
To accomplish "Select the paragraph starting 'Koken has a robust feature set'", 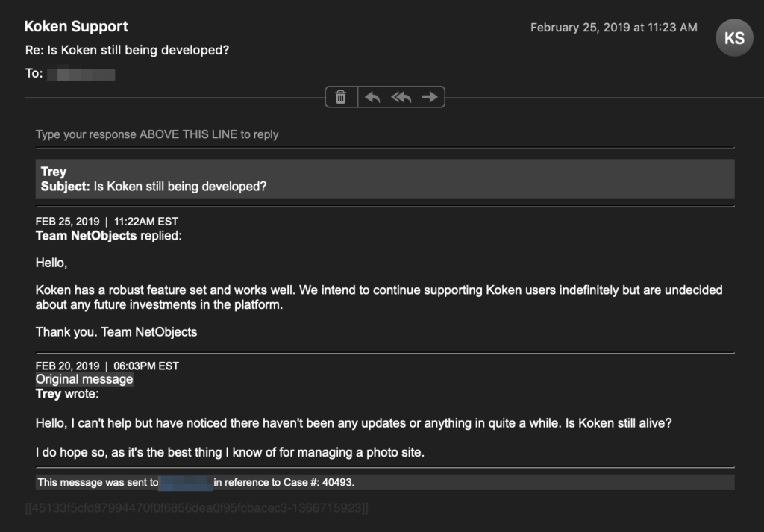I will pyautogui.click(x=379, y=297).
